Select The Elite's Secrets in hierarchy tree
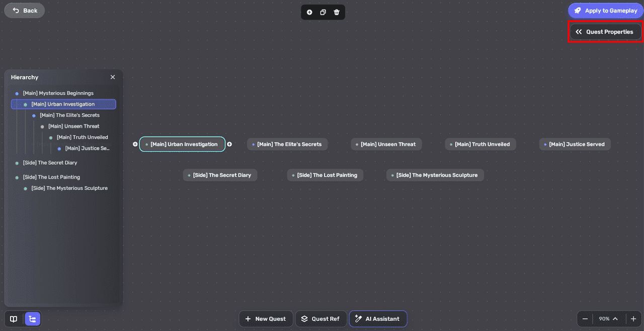The height and width of the screenshot is (331, 644). click(69, 115)
